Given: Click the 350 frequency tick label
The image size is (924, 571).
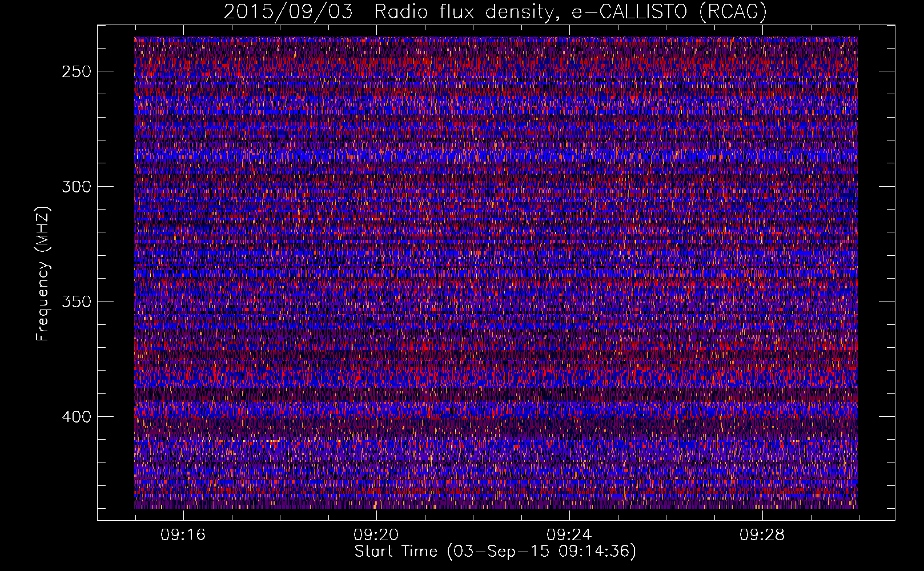Looking at the screenshot, I should pos(76,301).
